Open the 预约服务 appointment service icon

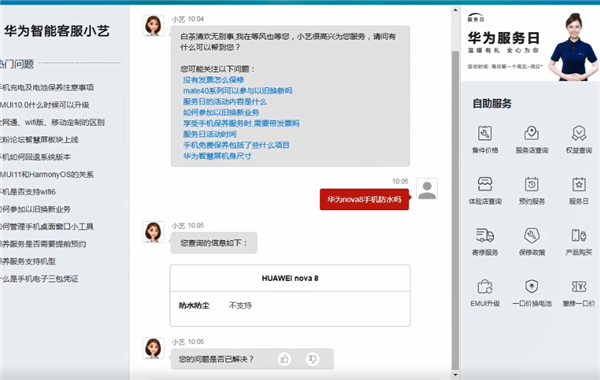click(532, 184)
